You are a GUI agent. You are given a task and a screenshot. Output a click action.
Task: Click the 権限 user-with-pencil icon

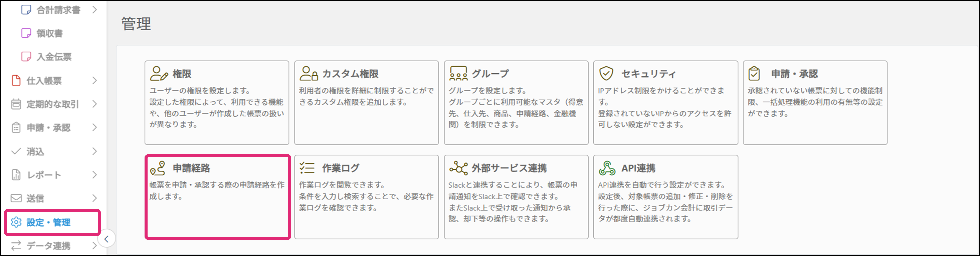(159, 73)
